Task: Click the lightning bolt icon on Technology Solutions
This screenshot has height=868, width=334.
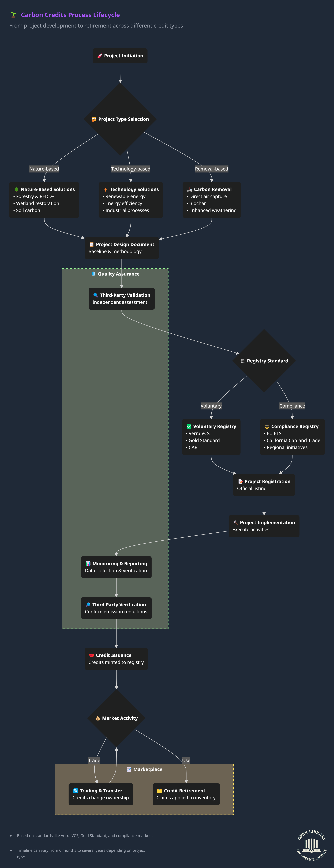Action: pyautogui.click(x=106, y=189)
